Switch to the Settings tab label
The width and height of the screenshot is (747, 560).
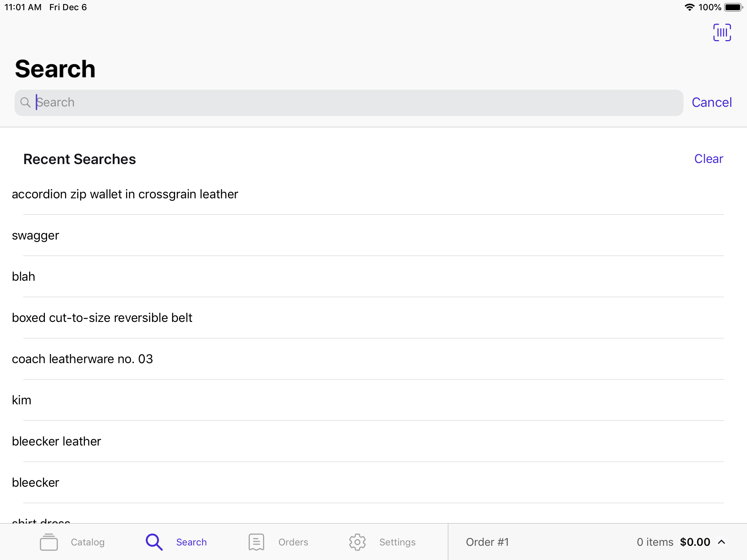(x=397, y=542)
